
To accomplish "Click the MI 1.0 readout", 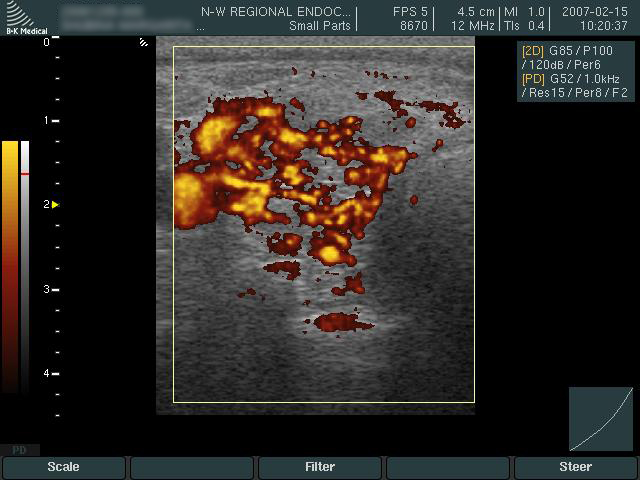I will 524,11.
